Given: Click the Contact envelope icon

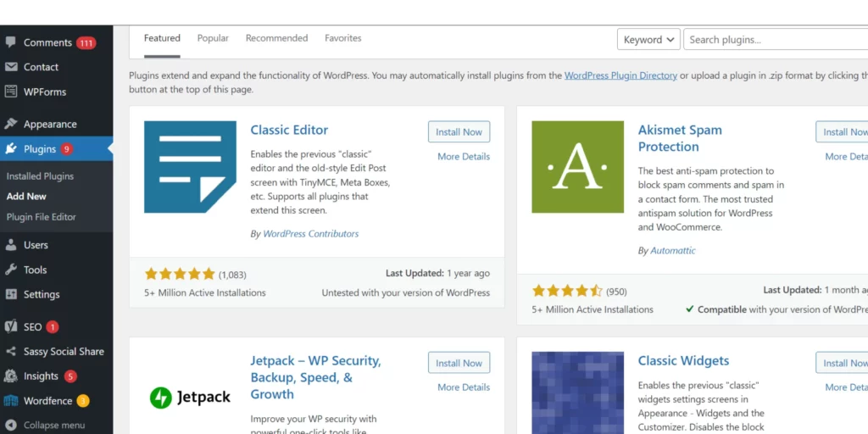Looking at the screenshot, I should point(10,67).
